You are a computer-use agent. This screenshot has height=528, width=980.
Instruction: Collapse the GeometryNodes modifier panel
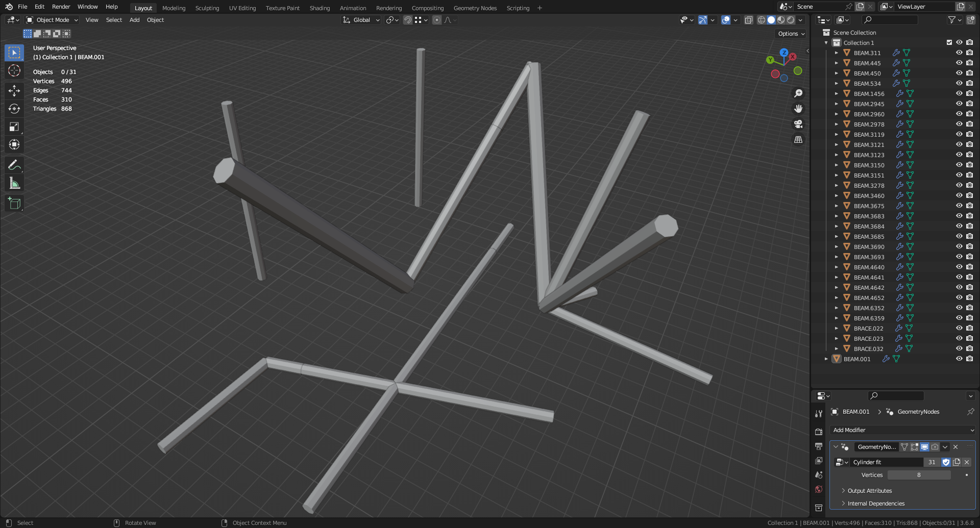pyautogui.click(x=836, y=447)
